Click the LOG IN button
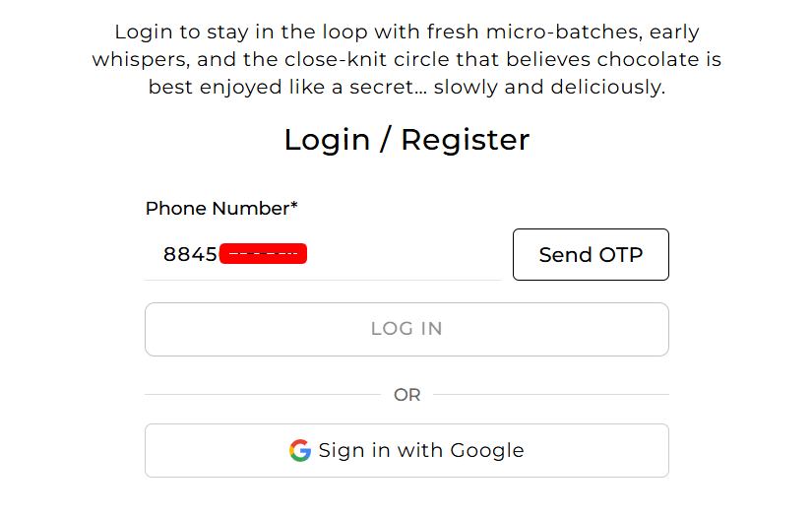The height and width of the screenshot is (517, 812). click(406, 329)
